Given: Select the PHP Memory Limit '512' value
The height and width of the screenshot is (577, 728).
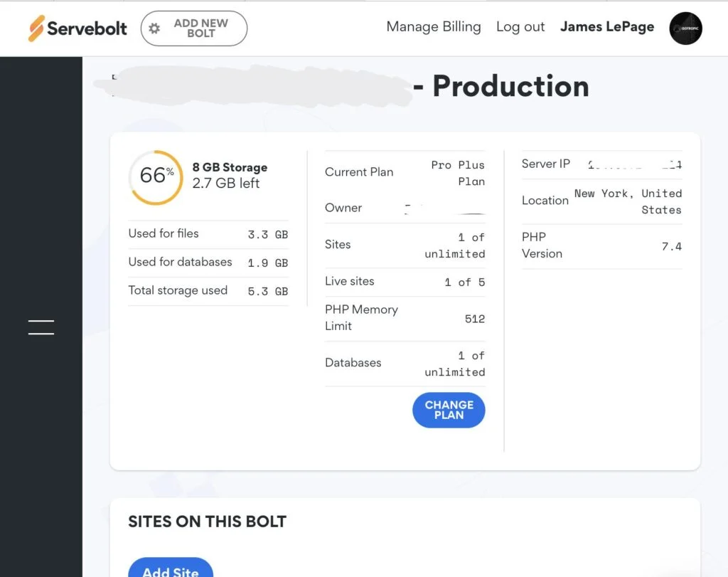Looking at the screenshot, I should tap(475, 319).
